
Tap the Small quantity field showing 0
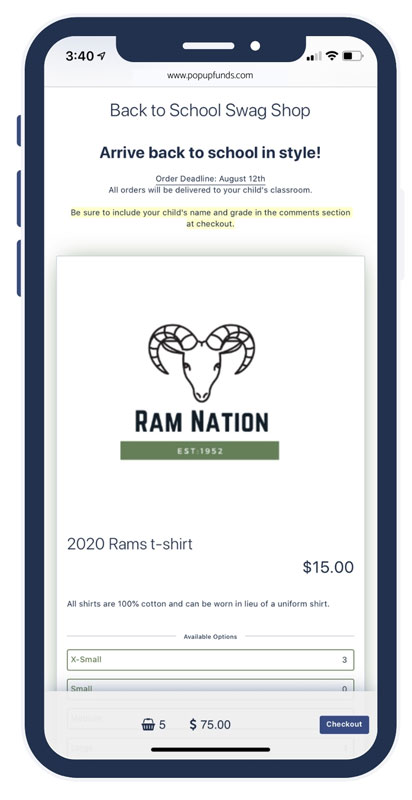coord(344,689)
